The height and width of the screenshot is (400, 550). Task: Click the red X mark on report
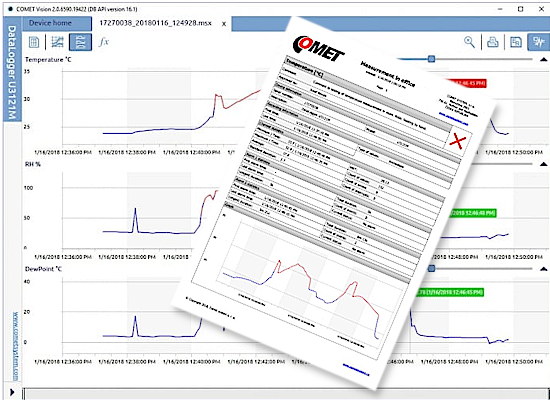[457, 141]
